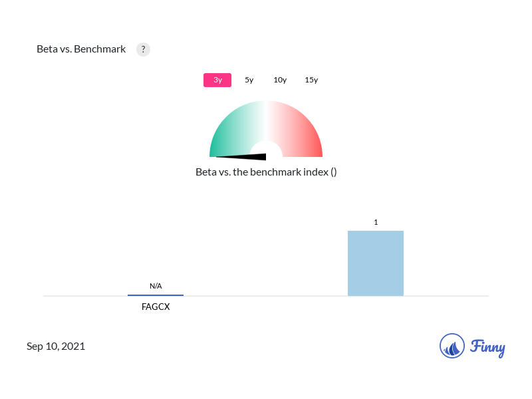Select the 3y time period tab
The height and width of the screenshot is (399, 532).
[217, 80]
